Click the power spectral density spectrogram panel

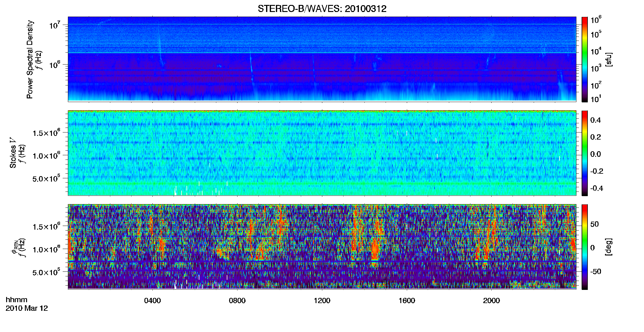[322, 59]
